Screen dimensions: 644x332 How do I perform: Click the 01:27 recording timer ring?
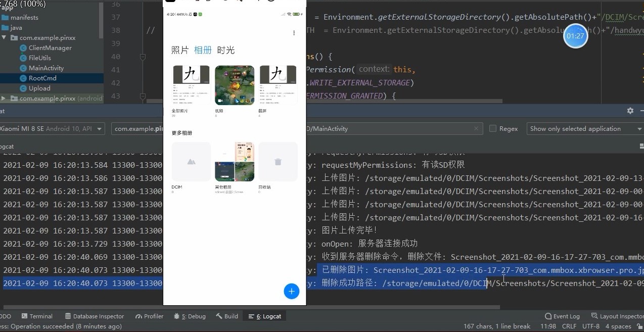click(x=576, y=36)
